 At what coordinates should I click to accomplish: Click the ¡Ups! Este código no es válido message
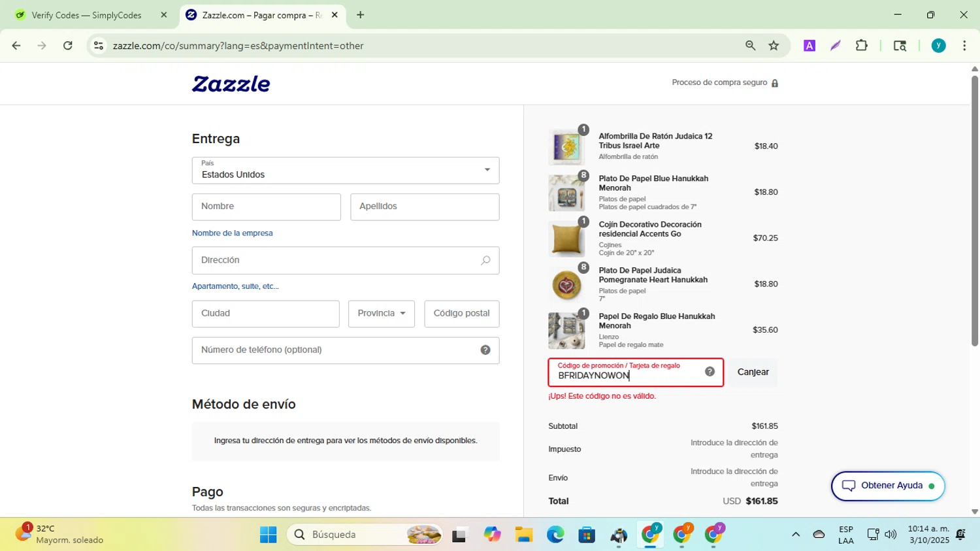(x=602, y=396)
